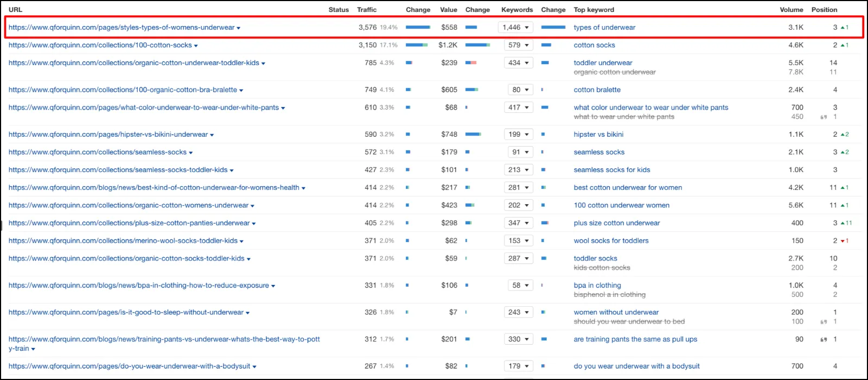Expand the 287 keywords dropdown
Viewport: 868px width, 380px height.
tap(519, 258)
